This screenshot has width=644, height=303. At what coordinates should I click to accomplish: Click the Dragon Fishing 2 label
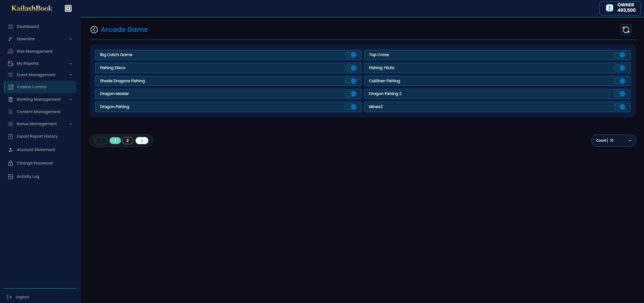pos(385,94)
